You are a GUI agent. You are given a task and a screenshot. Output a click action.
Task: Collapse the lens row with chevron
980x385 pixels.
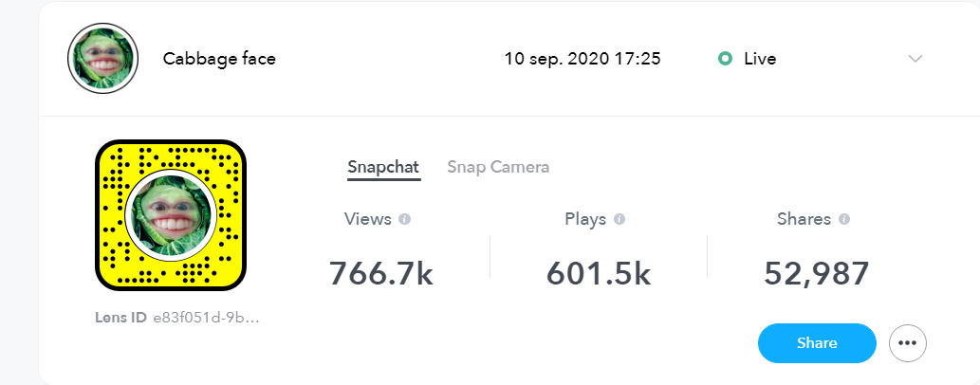click(x=915, y=59)
